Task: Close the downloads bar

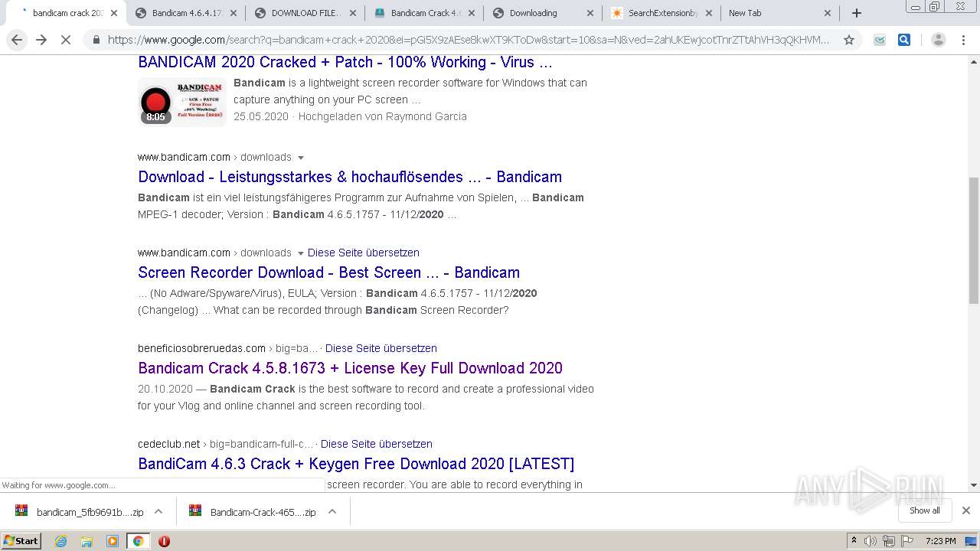Action: point(966,510)
